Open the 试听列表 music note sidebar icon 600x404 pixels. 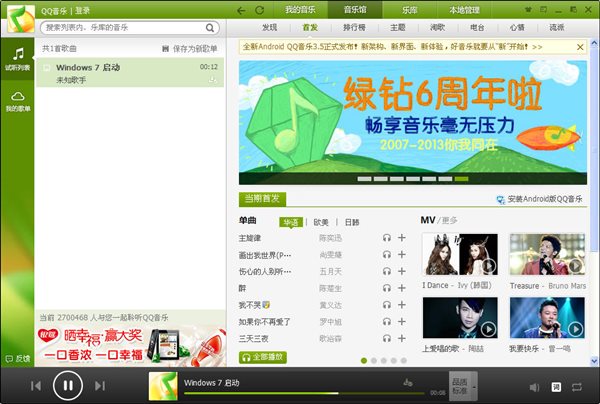pyautogui.click(x=18, y=59)
